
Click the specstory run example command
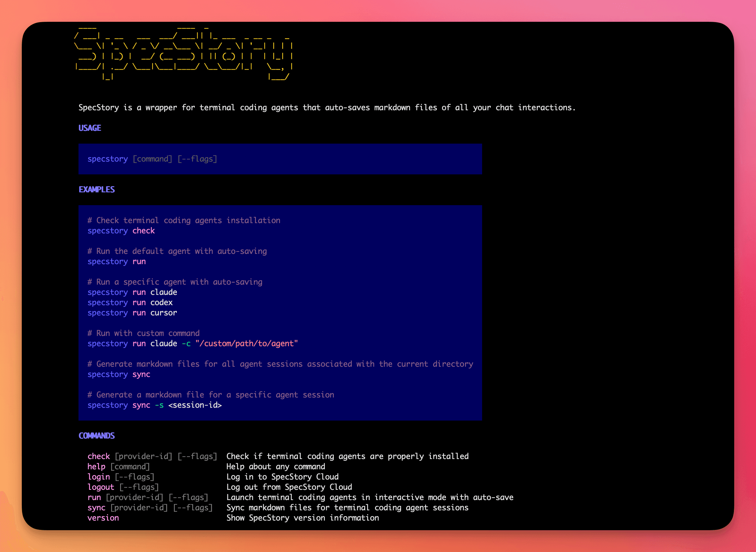(x=117, y=261)
